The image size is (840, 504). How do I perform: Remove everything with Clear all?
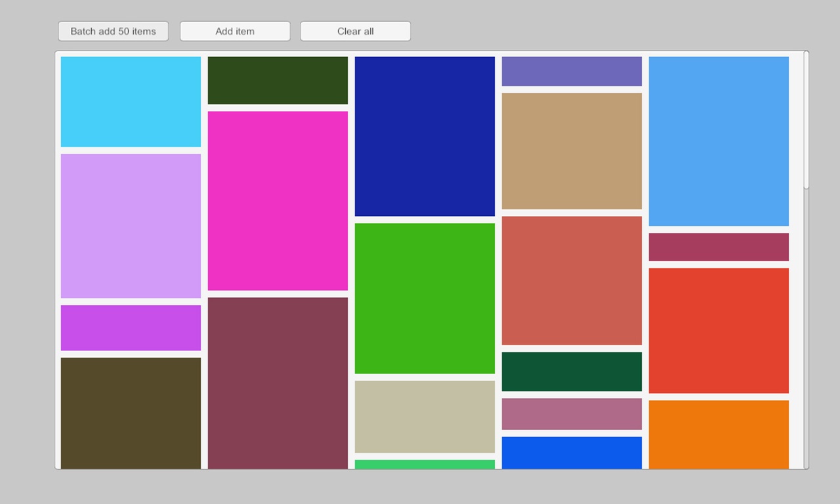tap(356, 31)
